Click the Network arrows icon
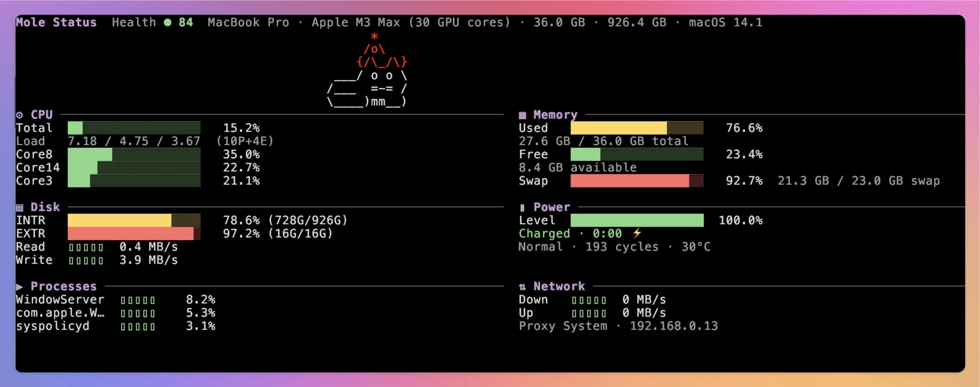The image size is (980, 387). [522, 287]
